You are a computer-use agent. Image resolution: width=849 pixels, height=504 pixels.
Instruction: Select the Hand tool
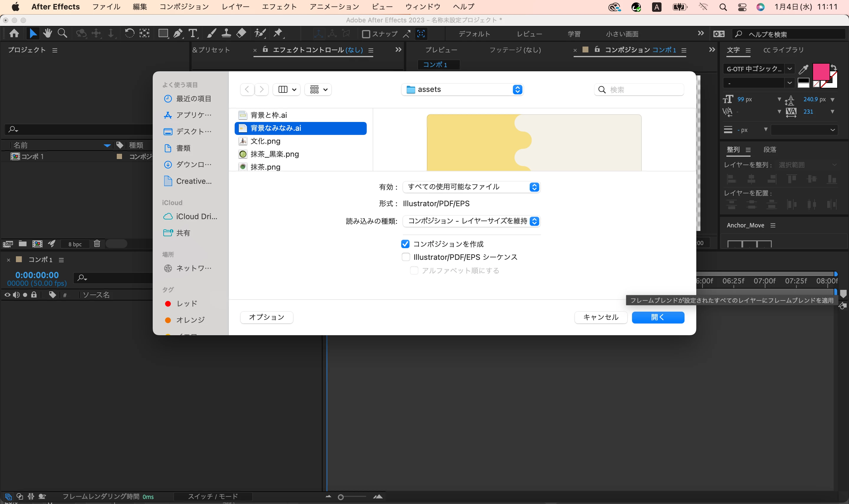47,33
